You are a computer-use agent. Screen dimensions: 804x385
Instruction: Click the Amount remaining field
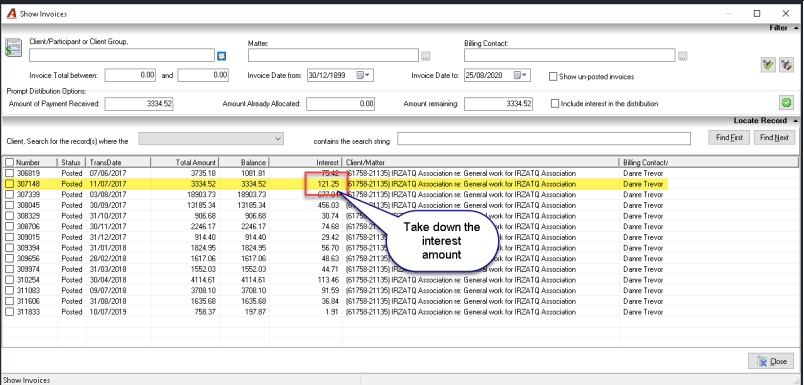(498, 104)
